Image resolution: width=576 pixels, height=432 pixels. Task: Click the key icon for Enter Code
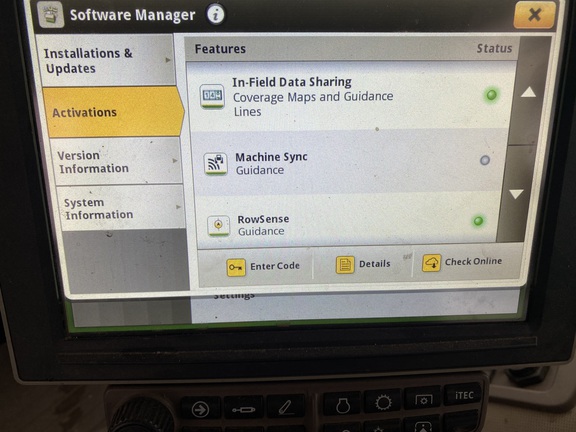click(x=236, y=267)
